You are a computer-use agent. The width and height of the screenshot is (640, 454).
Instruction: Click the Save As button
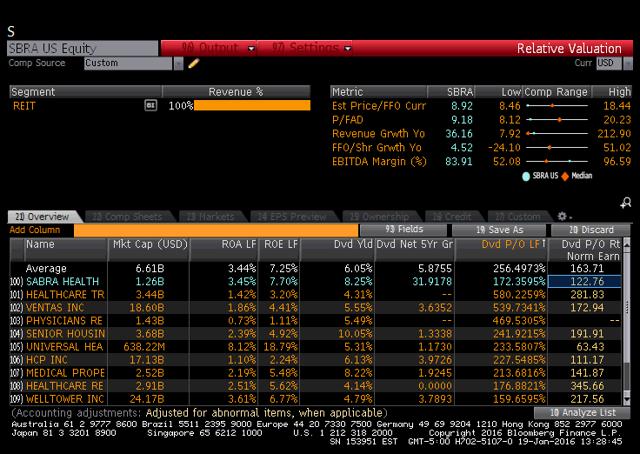click(499, 230)
